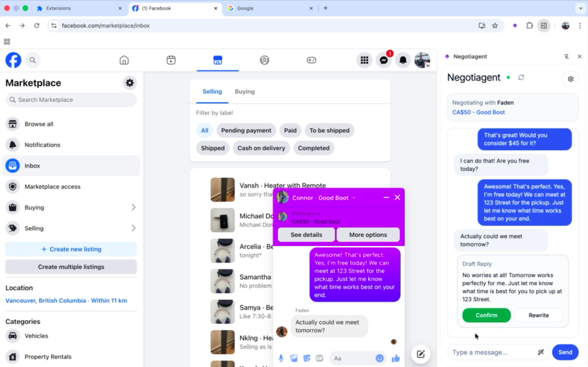Open Marketplace Notifications in sidebar
This screenshot has width=588, height=367.
point(71,145)
